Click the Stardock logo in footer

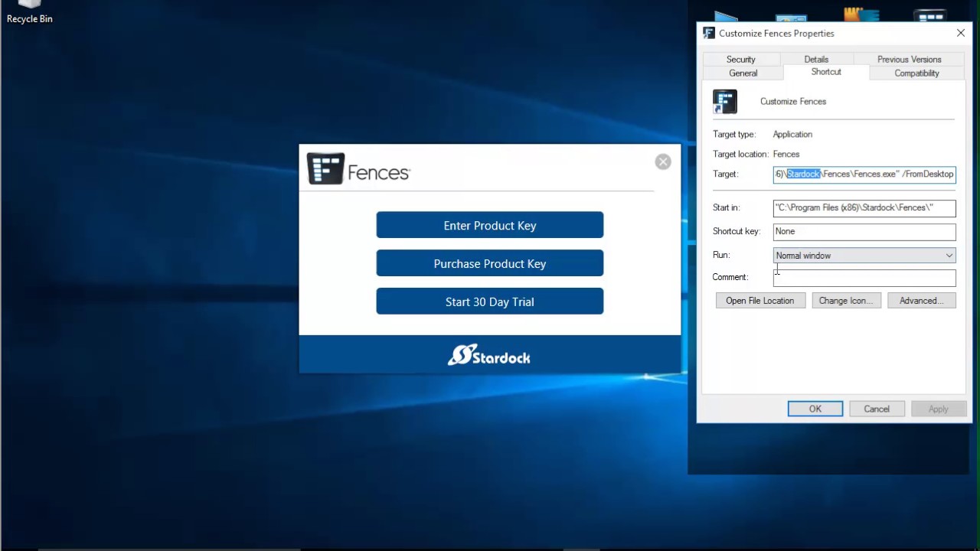[489, 355]
